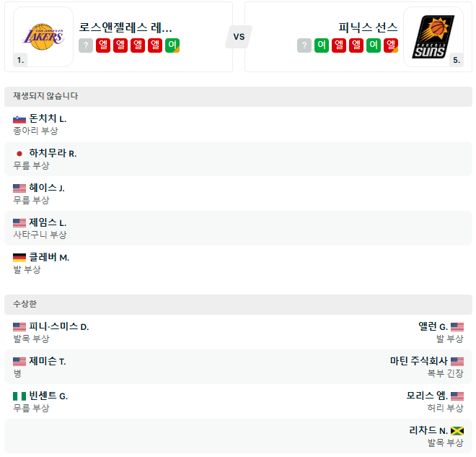
Task: Click the Phoenix Suns team logo
Action: click(x=433, y=36)
